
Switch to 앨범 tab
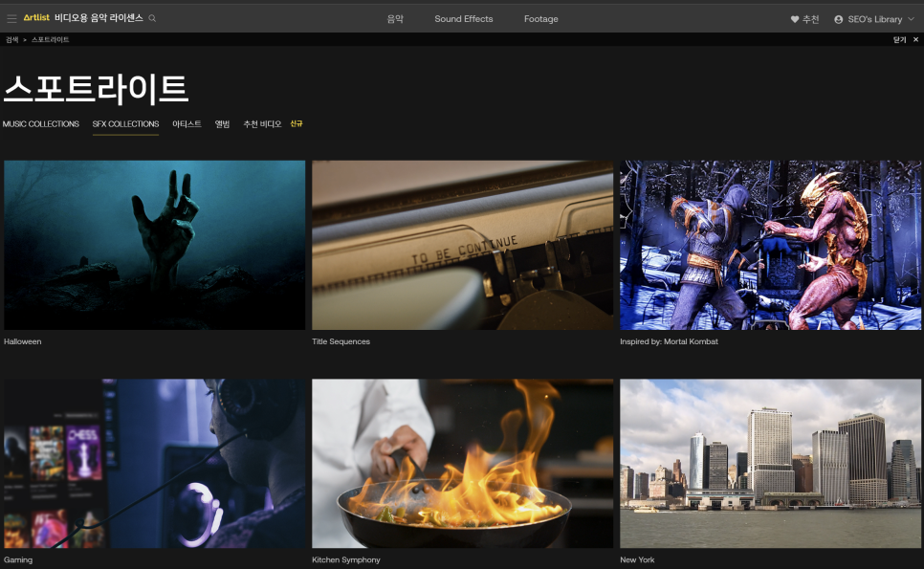pos(222,123)
